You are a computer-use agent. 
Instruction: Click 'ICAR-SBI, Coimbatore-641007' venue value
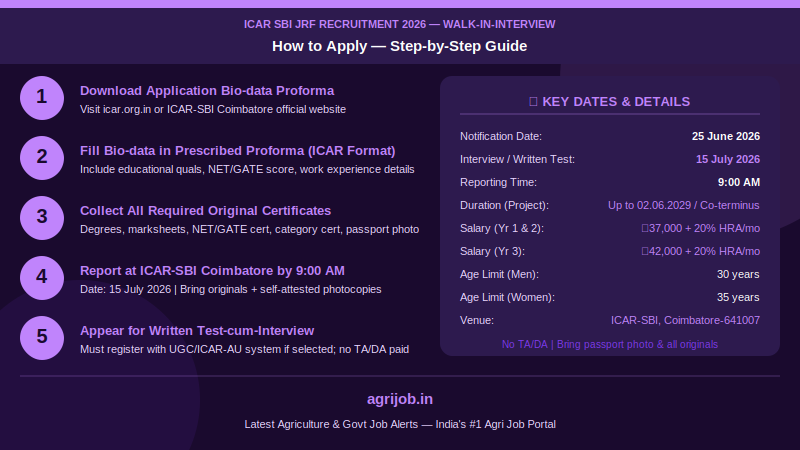(685, 320)
